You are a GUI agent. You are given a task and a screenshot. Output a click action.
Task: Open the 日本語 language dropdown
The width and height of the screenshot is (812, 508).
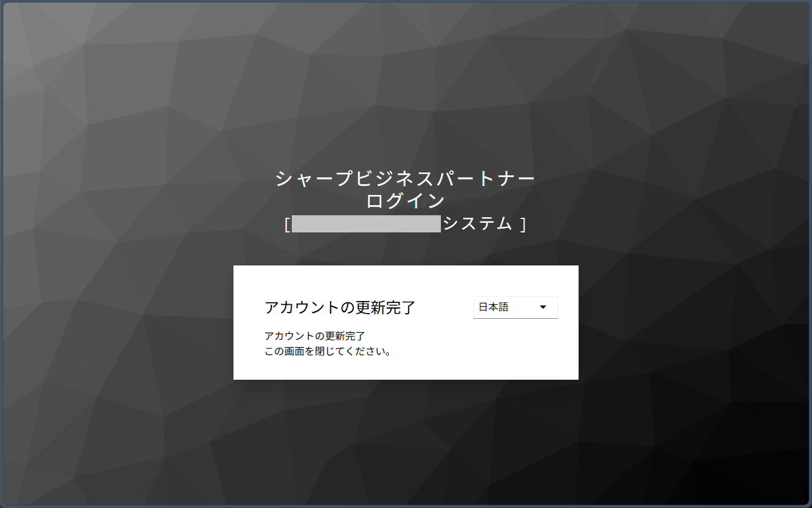point(515,307)
